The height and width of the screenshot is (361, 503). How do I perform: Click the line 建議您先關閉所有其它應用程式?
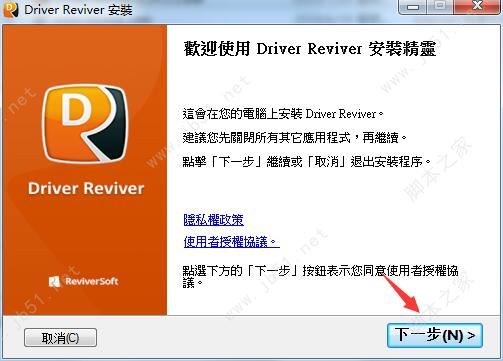click(x=295, y=138)
